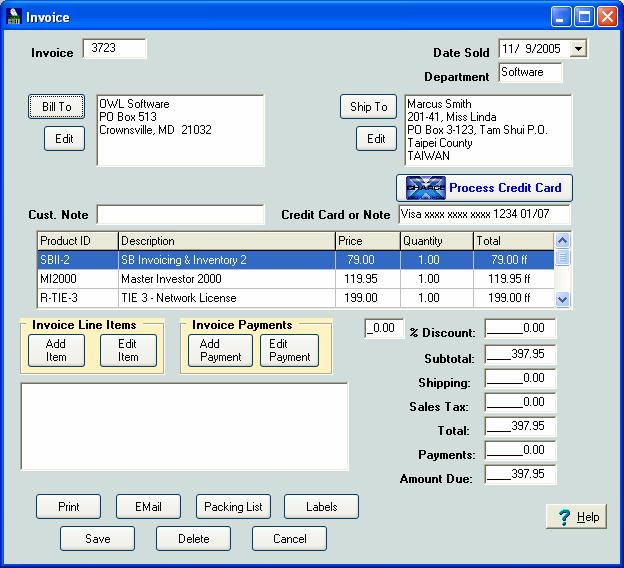Image resolution: width=624 pixels, height=568 pixels.
Task: Click the Sales Tax field
Action: tap(520, 402)
